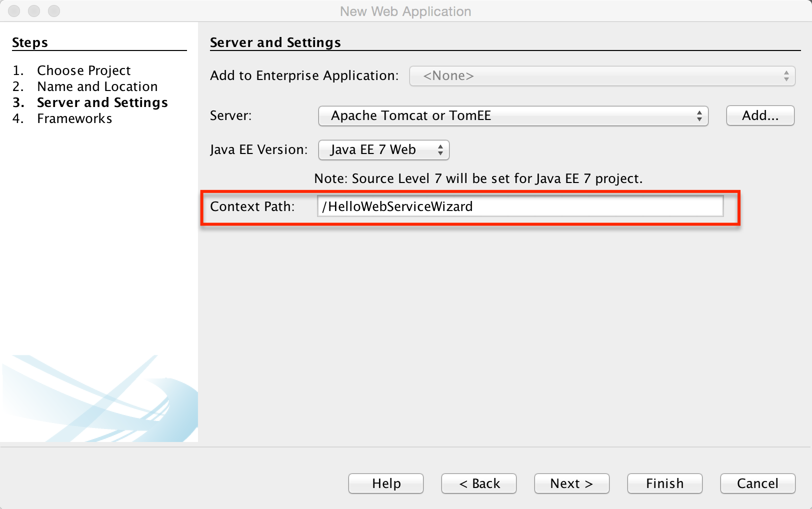Click the Cancel button

pyautogui.click(x=757, y=483)
